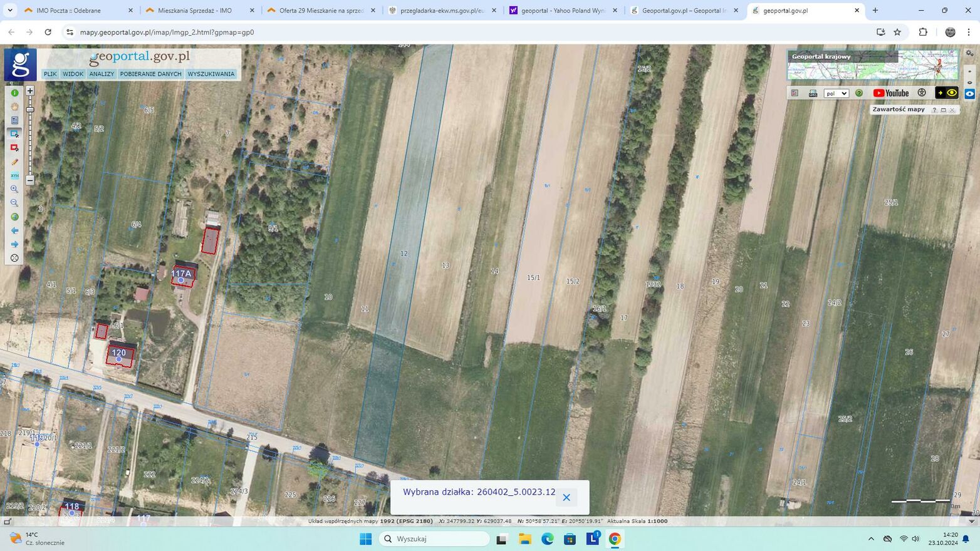Image resolution: width=980 pixels, height=551 pixels.
Task: Select the zoom-out magnifier tool
Action: (x=14, y=203)
